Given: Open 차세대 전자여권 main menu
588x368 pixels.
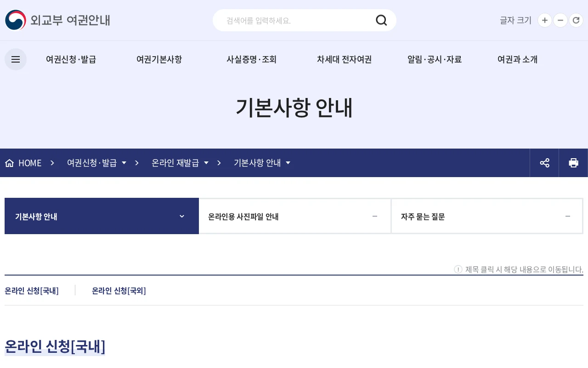Looking at the screenshot, I should point(344,59).
